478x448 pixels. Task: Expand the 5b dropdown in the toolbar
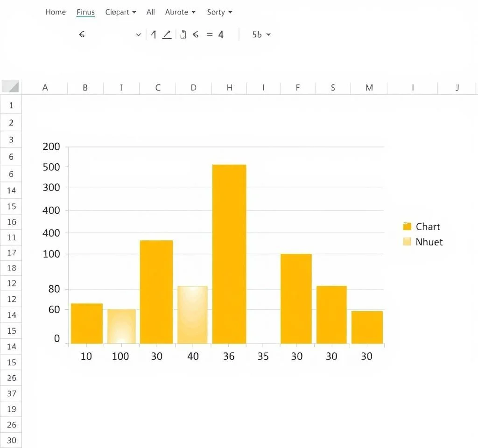click(x=261, y=35)
